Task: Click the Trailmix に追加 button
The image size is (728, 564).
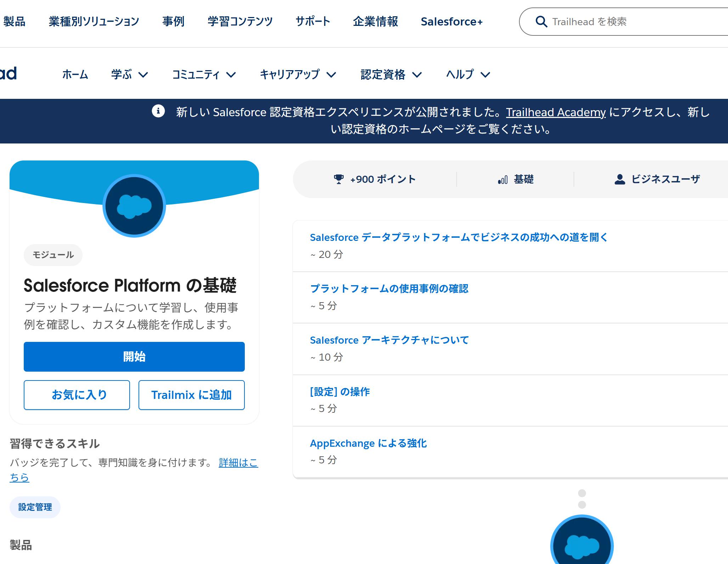Action: pyautogui.click(x=192, y=395)
